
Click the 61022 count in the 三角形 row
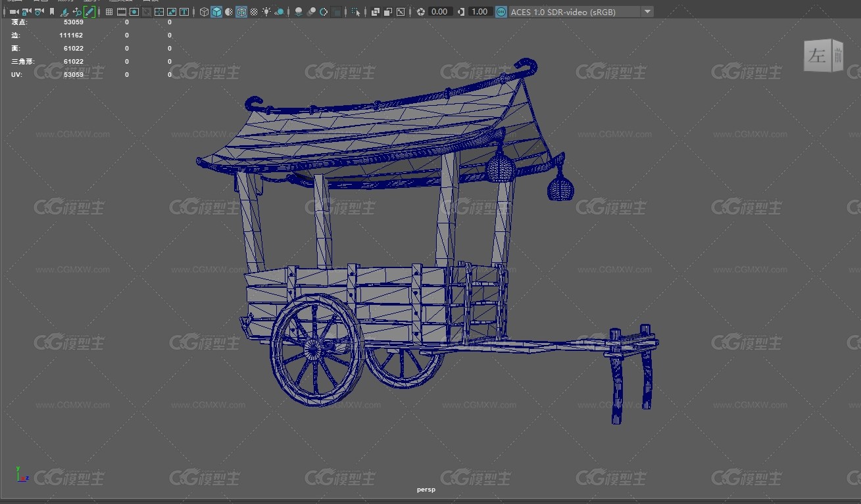click(74, 62)
